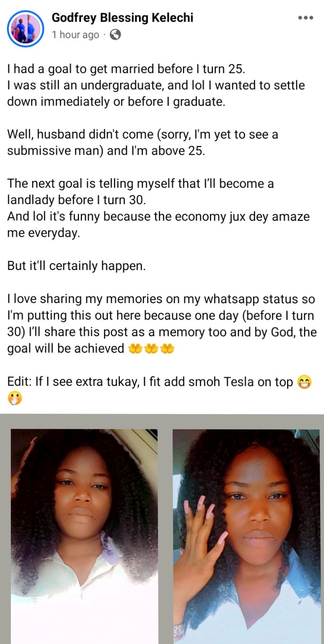Image resolution: width=324 pixels, height=644 pixels.
Task: Open the post's "1 hour ago" timestamp
Action: click(75, 35)
